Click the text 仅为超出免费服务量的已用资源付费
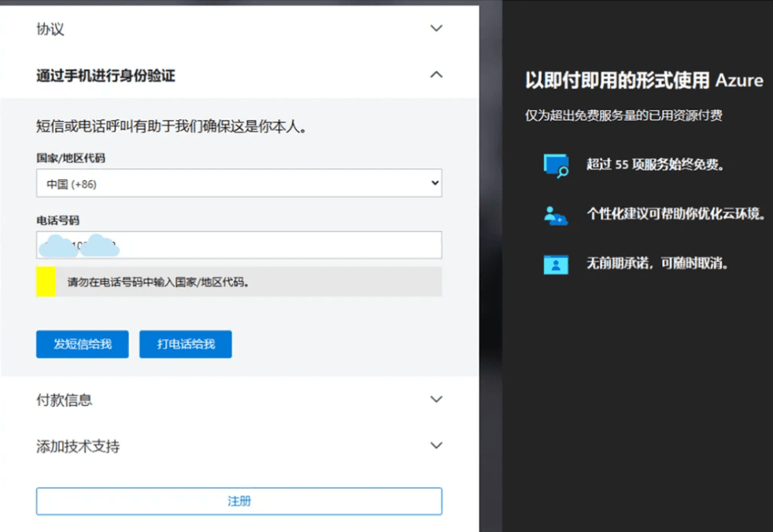The image size is (773, 532). (623, 116)
